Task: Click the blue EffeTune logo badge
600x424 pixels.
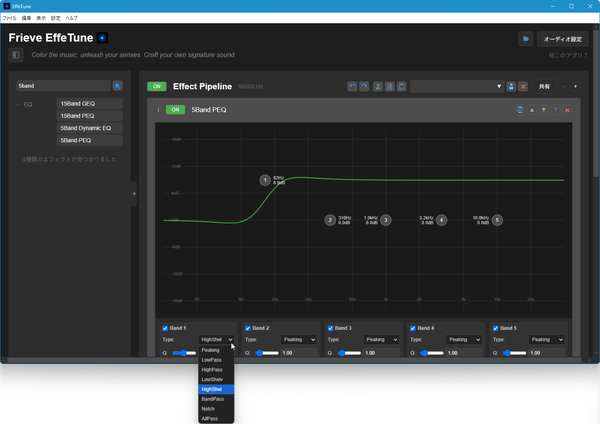Action: click(102, 38)
